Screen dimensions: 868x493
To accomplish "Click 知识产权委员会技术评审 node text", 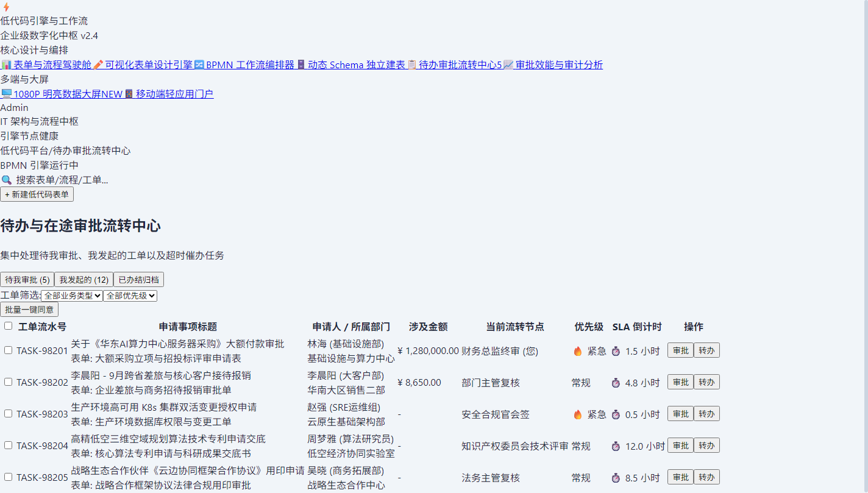I will 515,446.
